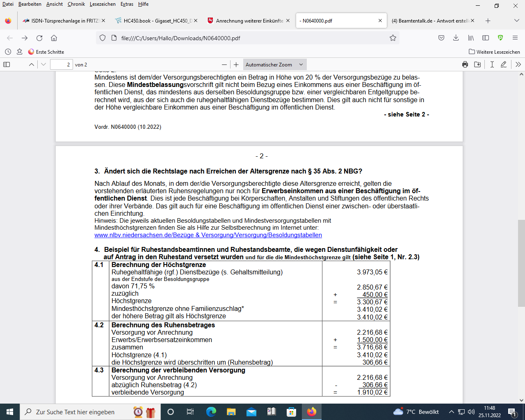Activate the PDF draw annotation tool
The height and width of the screenshot is (420, 525).
(x=504, y=64)
